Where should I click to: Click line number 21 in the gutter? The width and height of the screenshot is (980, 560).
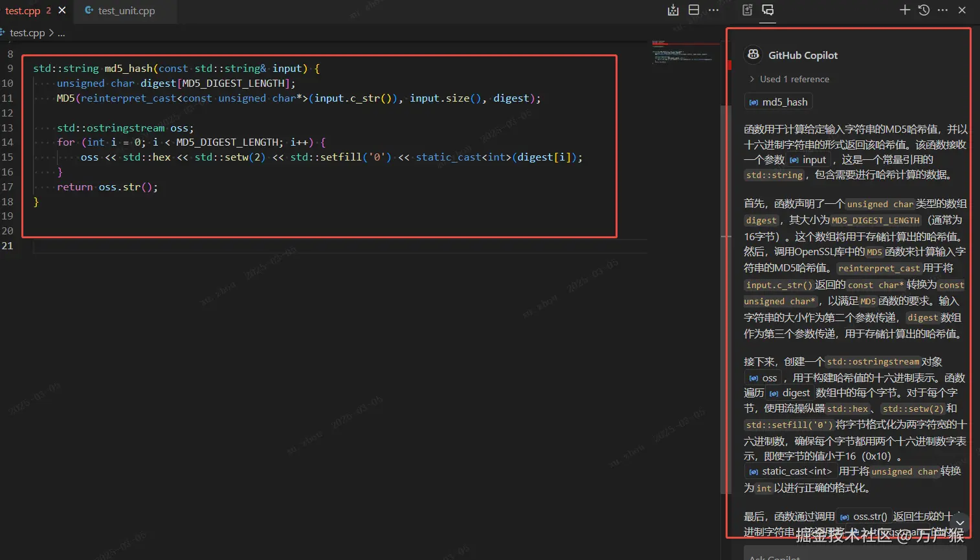pyautogui.click(x=8, y=246)
